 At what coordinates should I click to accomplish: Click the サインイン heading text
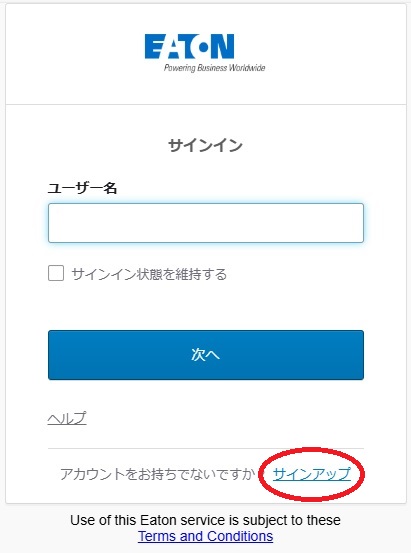(x=205, y=145)
